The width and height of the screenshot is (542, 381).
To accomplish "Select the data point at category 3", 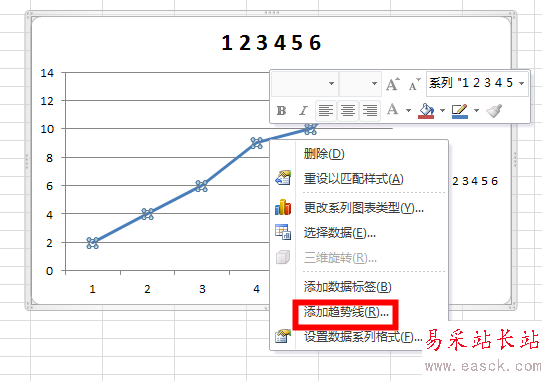I will click(202, 186).
